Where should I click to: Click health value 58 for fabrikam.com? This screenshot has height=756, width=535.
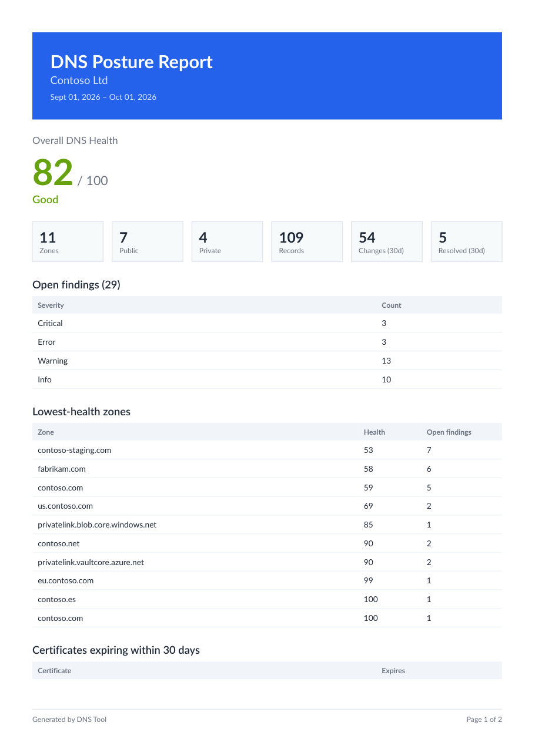point(369,469)
